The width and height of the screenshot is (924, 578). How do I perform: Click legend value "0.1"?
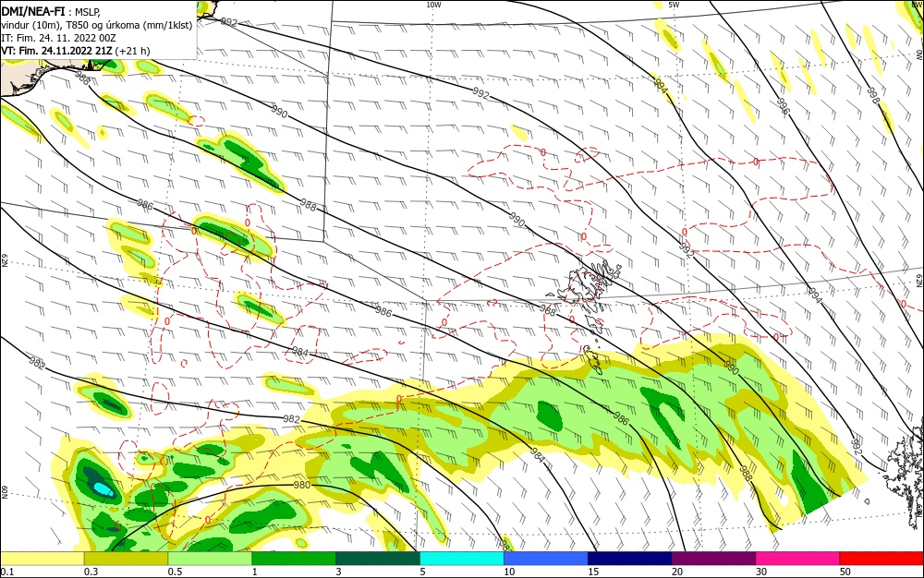7,572
